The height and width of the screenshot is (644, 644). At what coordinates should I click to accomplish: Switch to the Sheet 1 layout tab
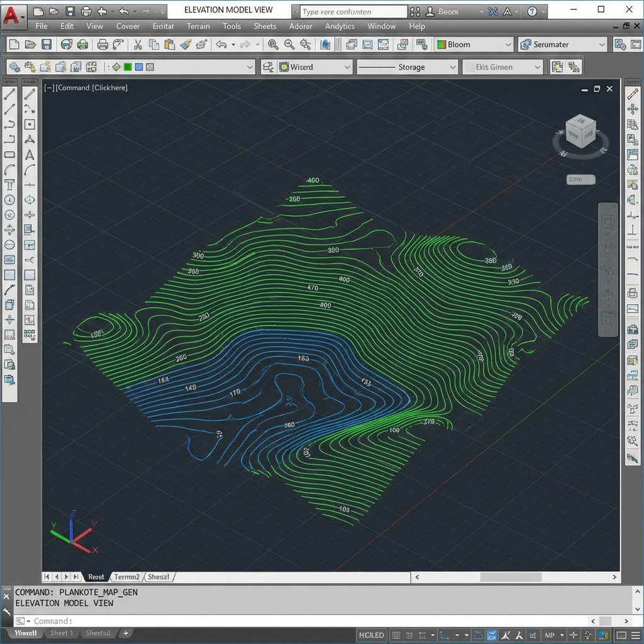pyautogui.click(x=62, y=633)
